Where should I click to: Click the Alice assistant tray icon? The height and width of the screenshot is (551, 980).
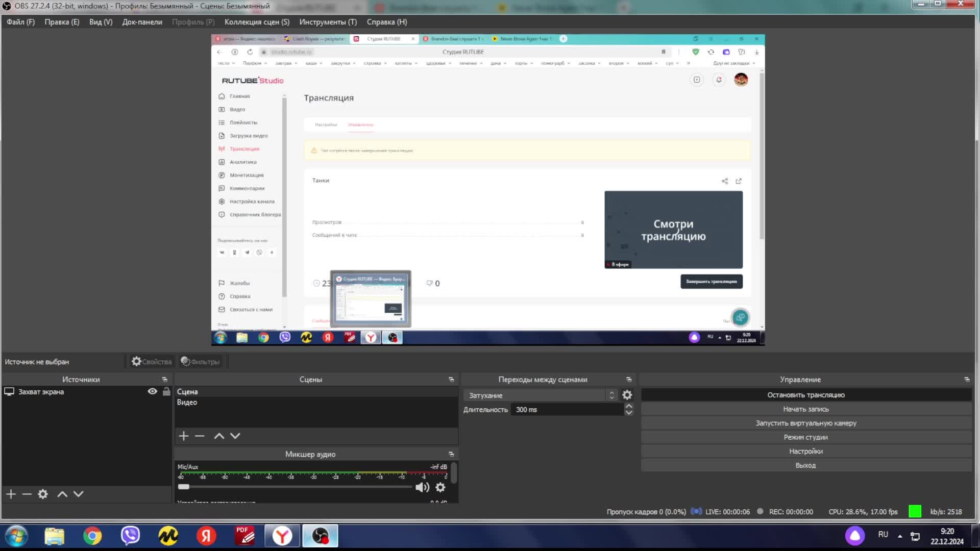click(x=855, y=536)
